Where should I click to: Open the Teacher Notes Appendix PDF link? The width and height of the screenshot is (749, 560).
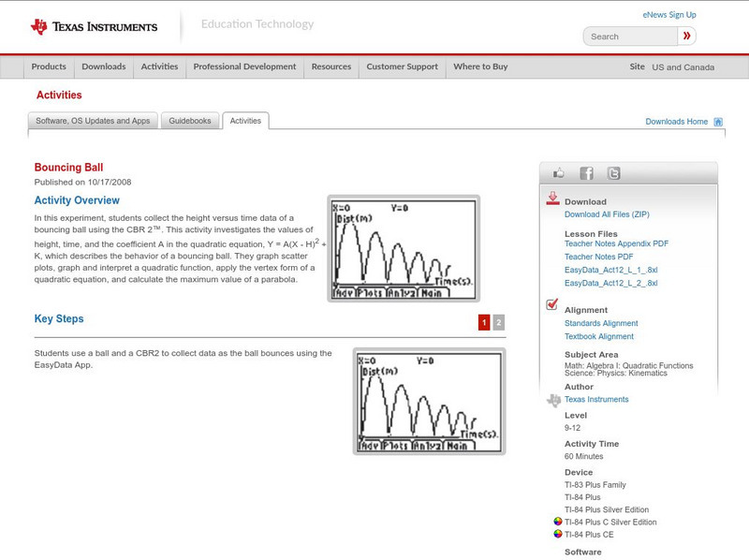click(616, 243)
